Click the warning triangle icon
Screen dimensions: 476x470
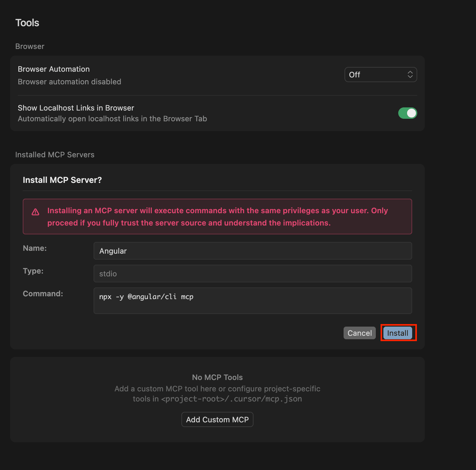(x=36, y=212)
